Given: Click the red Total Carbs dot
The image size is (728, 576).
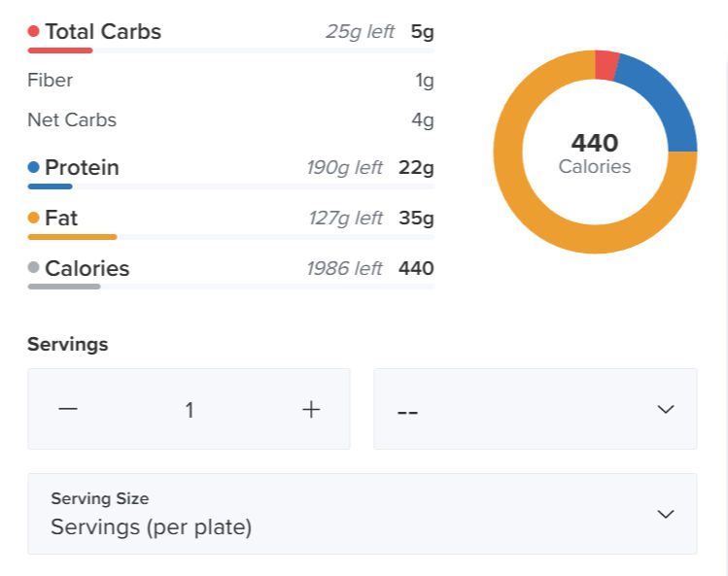Looking at the screenshot, I should click(34, 32).
